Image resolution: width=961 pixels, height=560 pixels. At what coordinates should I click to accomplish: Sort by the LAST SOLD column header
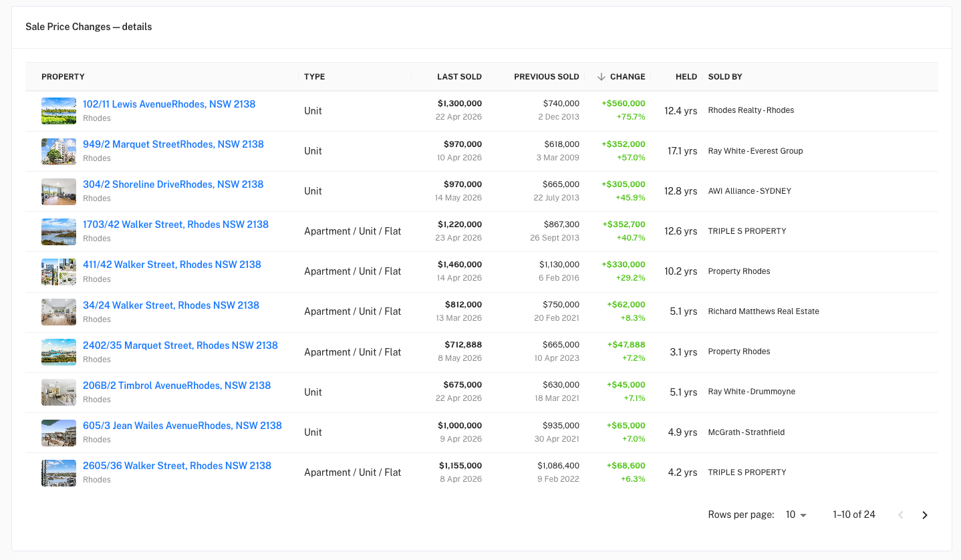pos(459,77)
